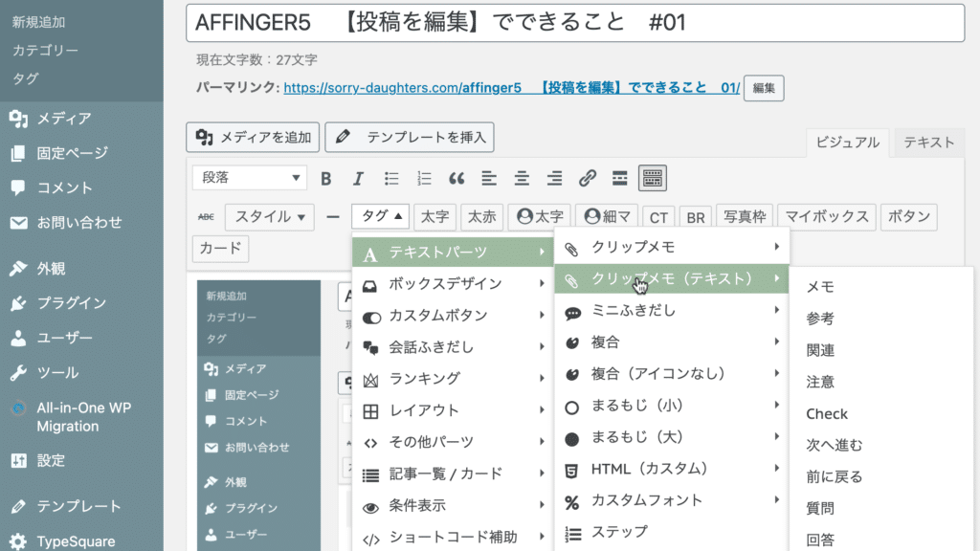The width and height of the screenshot is (980, 551).
Task: Toggle the toolbar visibility keyboard icon
Action: tap(653, 178)
